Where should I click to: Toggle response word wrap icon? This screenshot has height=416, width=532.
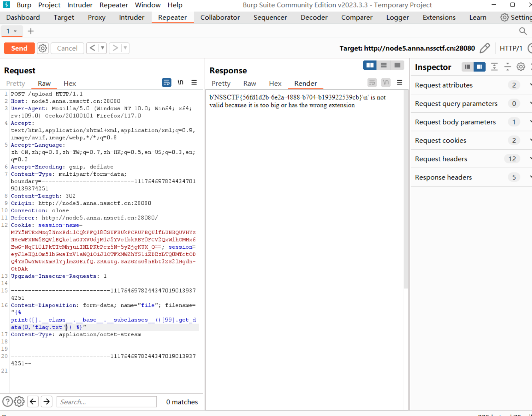(x=372, y=83)
